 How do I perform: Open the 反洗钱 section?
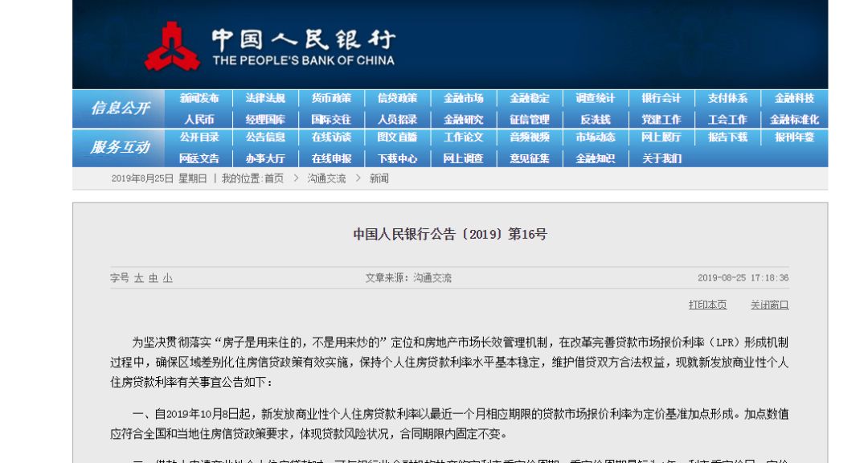point(595,120)
